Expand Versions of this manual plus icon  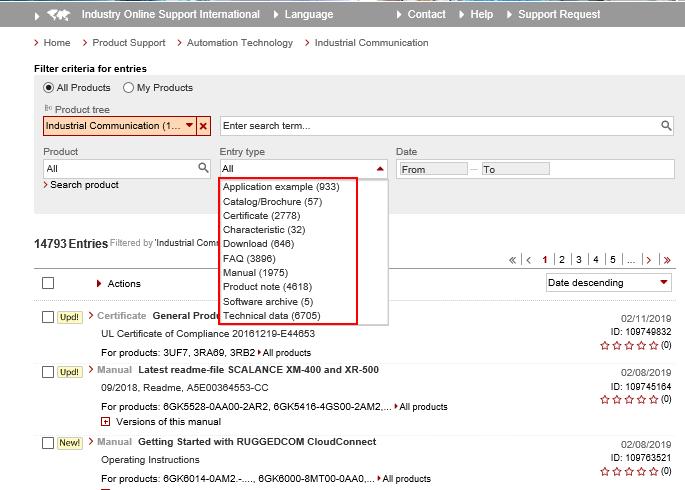105,421
